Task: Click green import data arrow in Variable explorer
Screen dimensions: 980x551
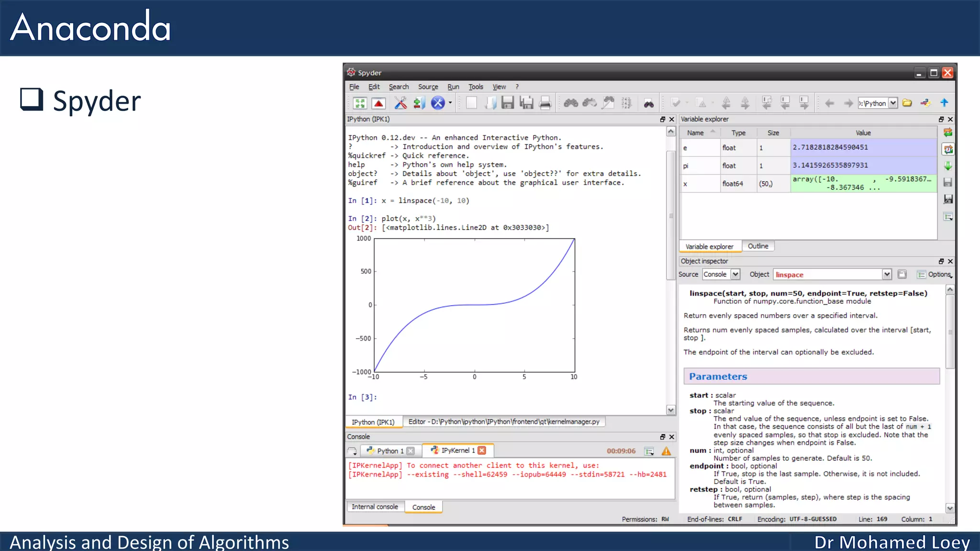Action: tap(948, 166)
